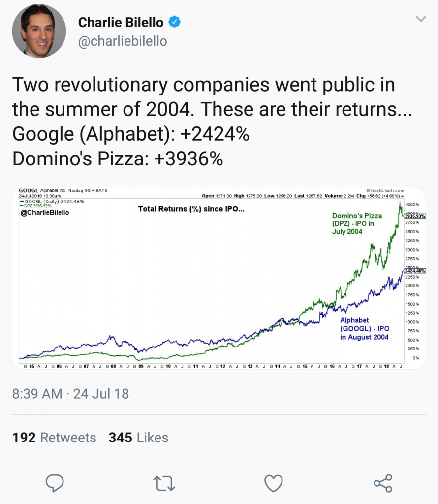Open the share icon options

pos(383,483)
